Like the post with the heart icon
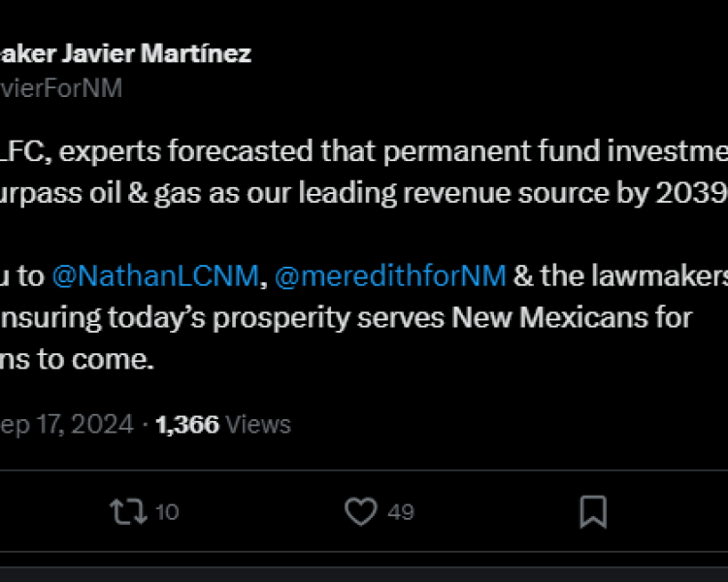The height and width of the screenshot is (582, 728). (361, 511)
